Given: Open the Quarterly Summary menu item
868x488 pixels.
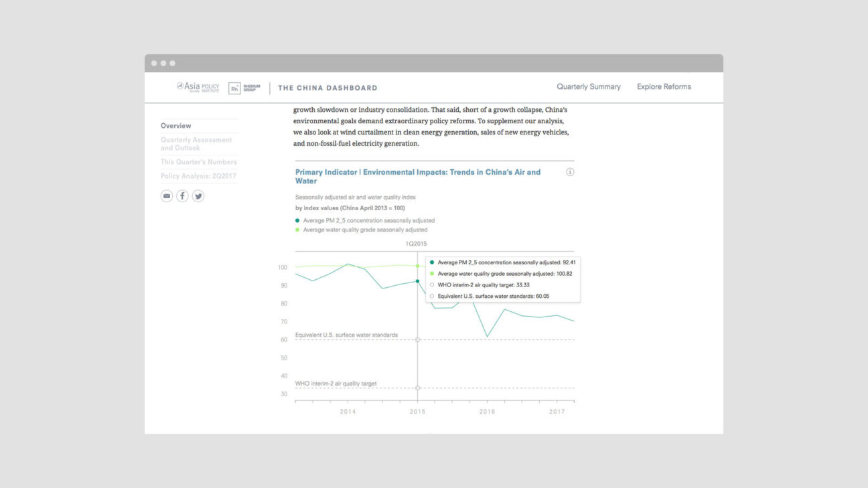Looking at the screenshot, I should point(588,86).
